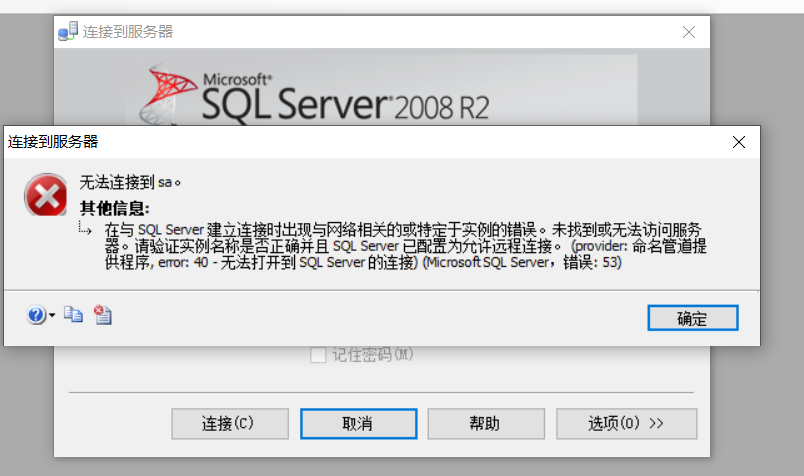The image size is (804, 476).
Task: Toggle the 记住密码 checkbox
Action: (318, 354)
